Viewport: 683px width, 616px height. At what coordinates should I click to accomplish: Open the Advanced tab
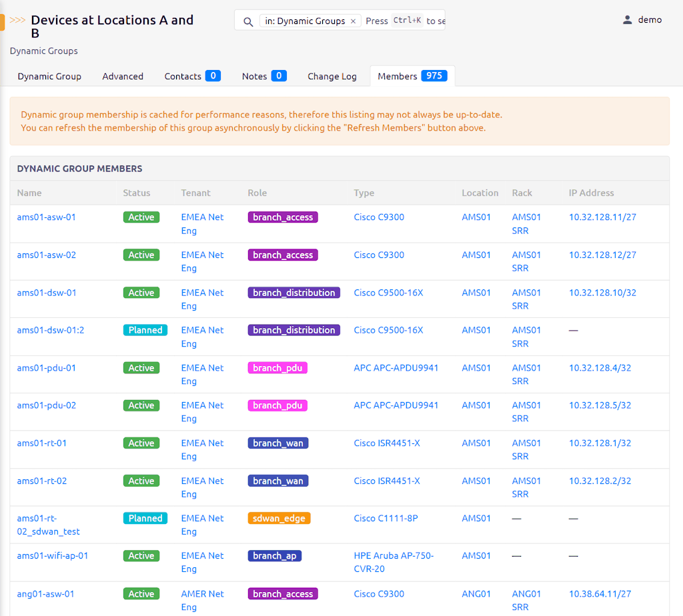[123, 77]
